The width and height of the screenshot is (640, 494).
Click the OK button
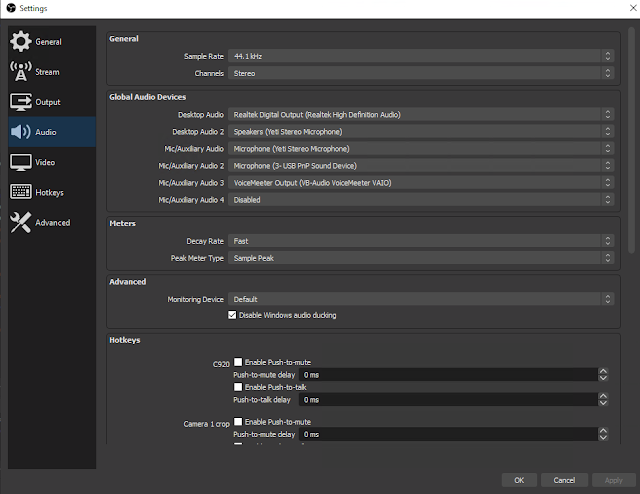click(519, 480)
